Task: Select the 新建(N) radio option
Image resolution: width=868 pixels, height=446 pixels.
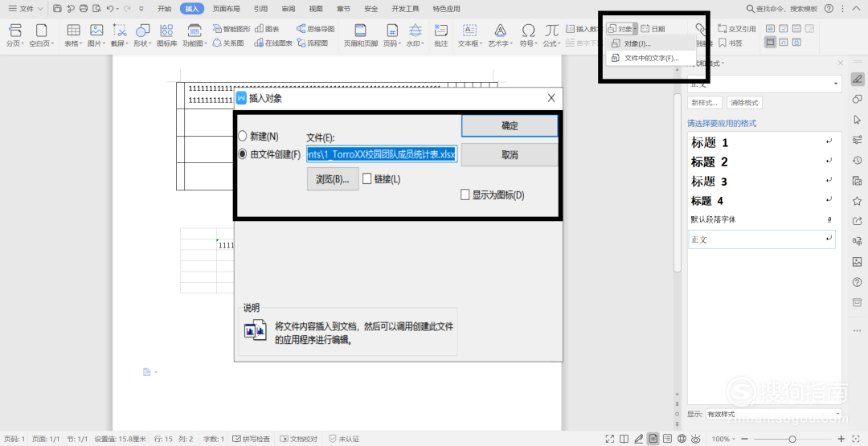Action: (259, 136)
